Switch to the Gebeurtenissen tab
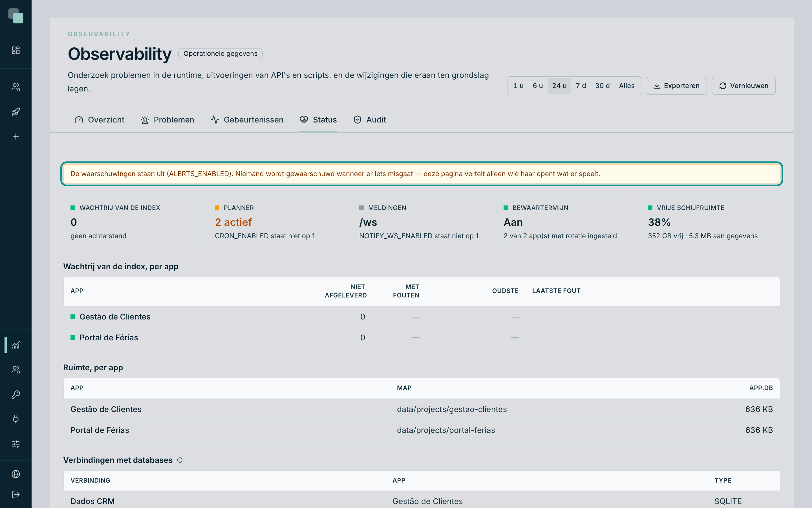Image resolution: width=812 pixels, height=508 pixels. [247, 120]
